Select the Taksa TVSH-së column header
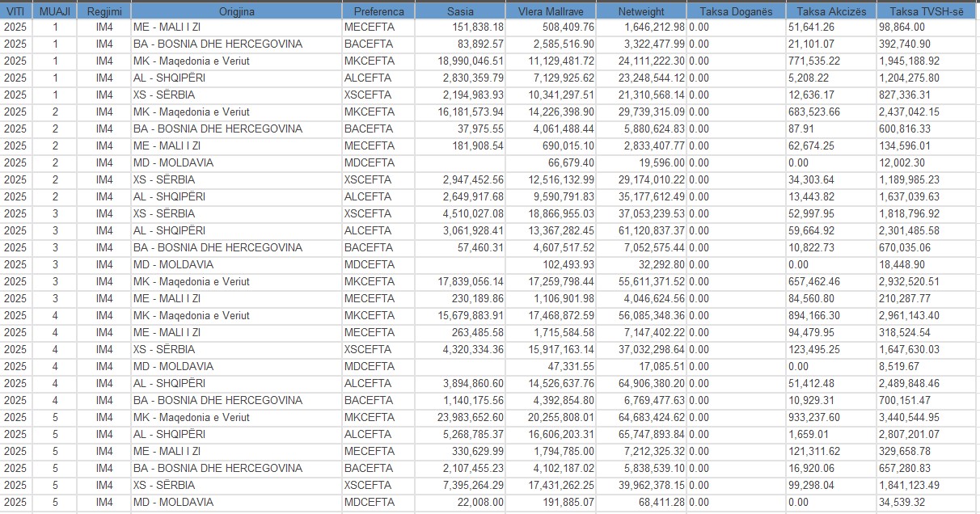 [926, 11]
